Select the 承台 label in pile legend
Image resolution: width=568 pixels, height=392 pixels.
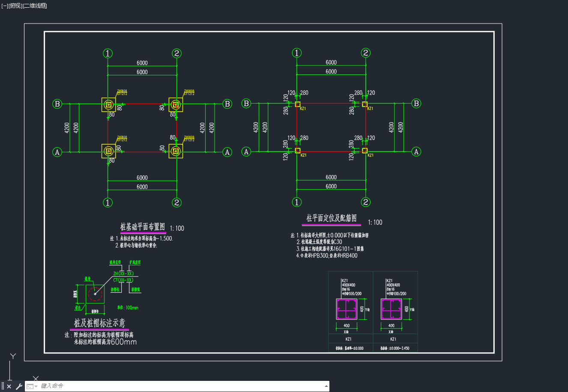(x=78, y=308)
